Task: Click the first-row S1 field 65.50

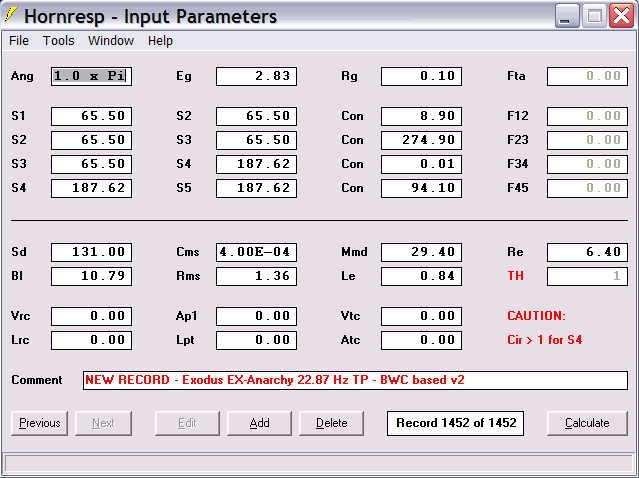Action: [x=91, y=116]
